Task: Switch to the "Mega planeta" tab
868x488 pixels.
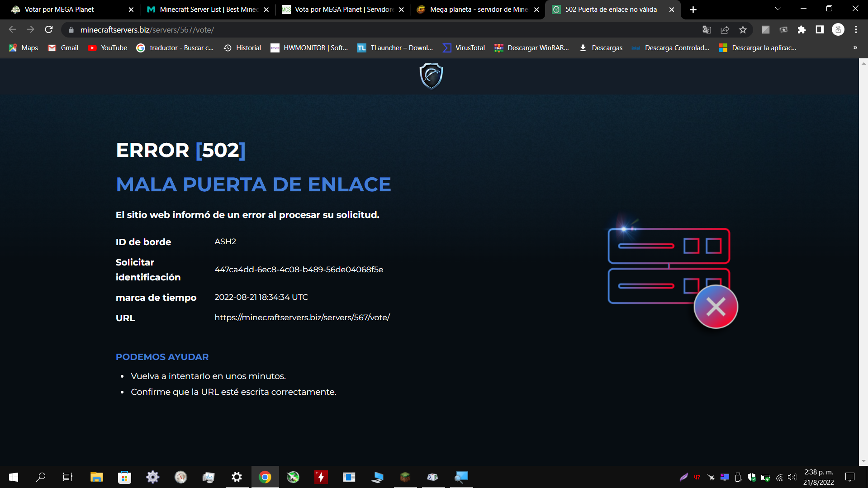Action: [x=475, y=9]
